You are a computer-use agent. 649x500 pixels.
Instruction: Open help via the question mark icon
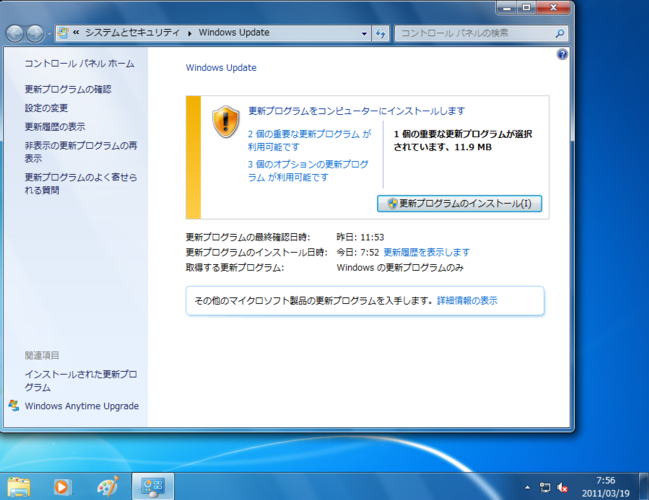(x=562, y=54)
